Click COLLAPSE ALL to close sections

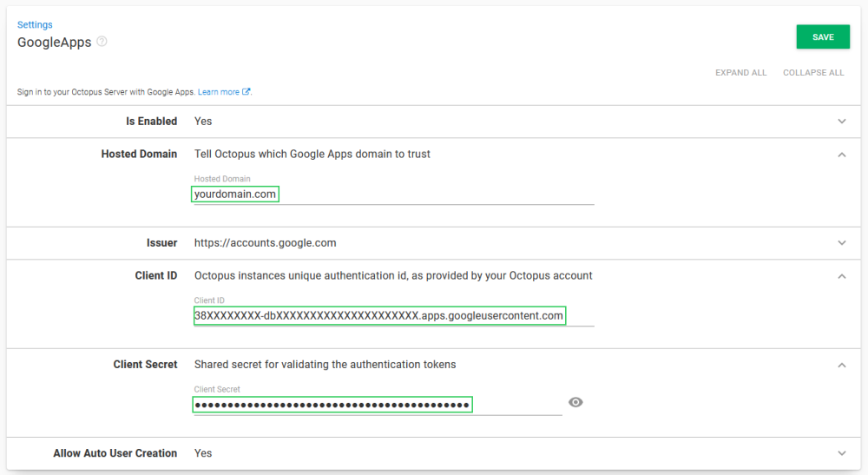[x=813, y=73]
